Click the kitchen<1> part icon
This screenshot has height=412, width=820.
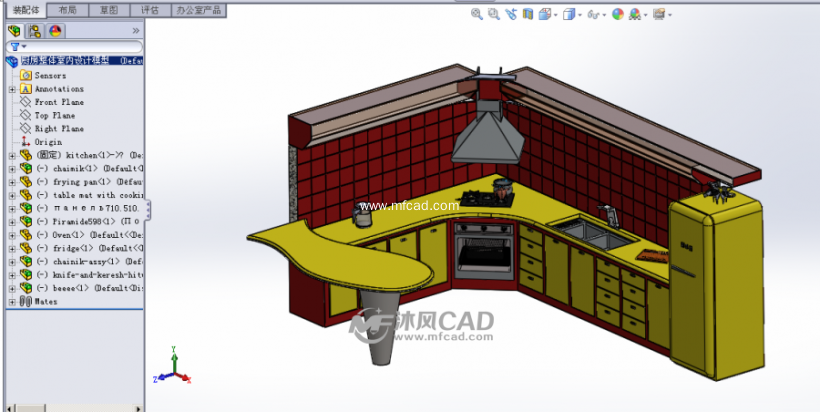click(x=26, y=155)
